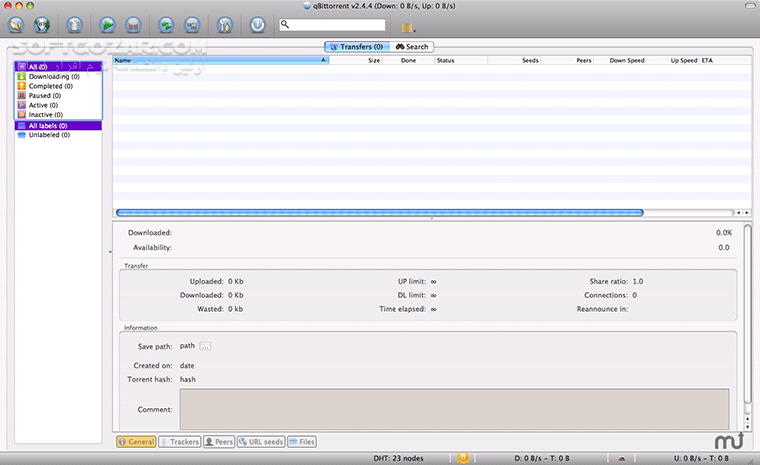The height and width of the screenshot is (465, 760).
Task: Click the alternative speed limits icon in the status bar
Action: [622, 458]
